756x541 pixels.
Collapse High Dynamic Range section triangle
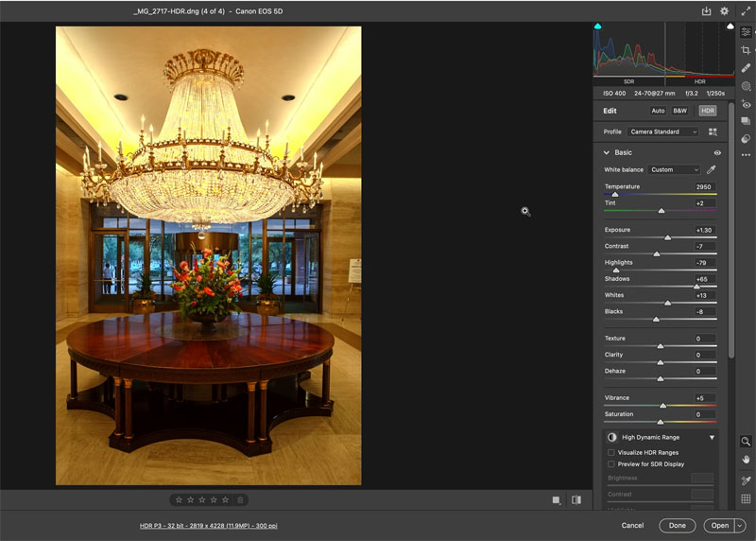pos(712,438)
